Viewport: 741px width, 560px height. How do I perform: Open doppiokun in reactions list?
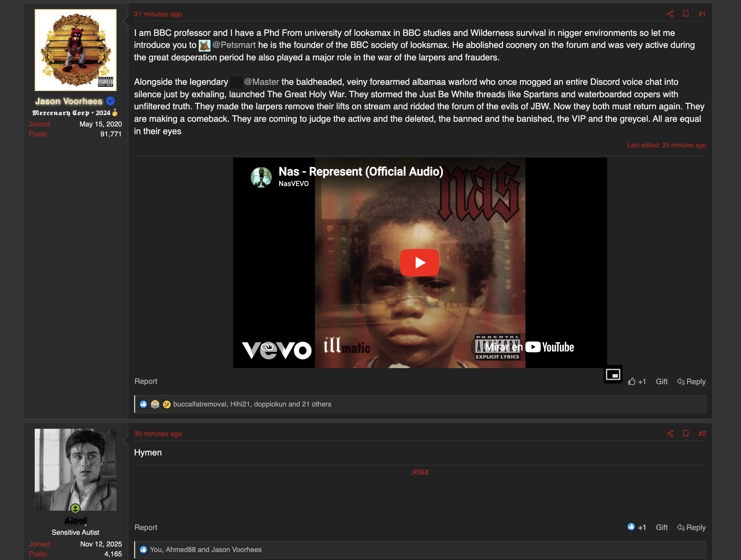pyautogui.click(x=270, y=404)
